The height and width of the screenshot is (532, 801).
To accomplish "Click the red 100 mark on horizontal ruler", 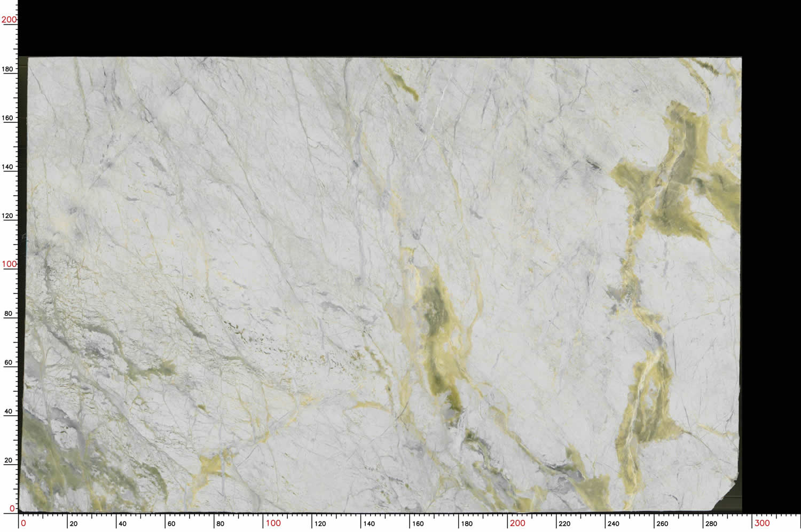I will point(273,523).
